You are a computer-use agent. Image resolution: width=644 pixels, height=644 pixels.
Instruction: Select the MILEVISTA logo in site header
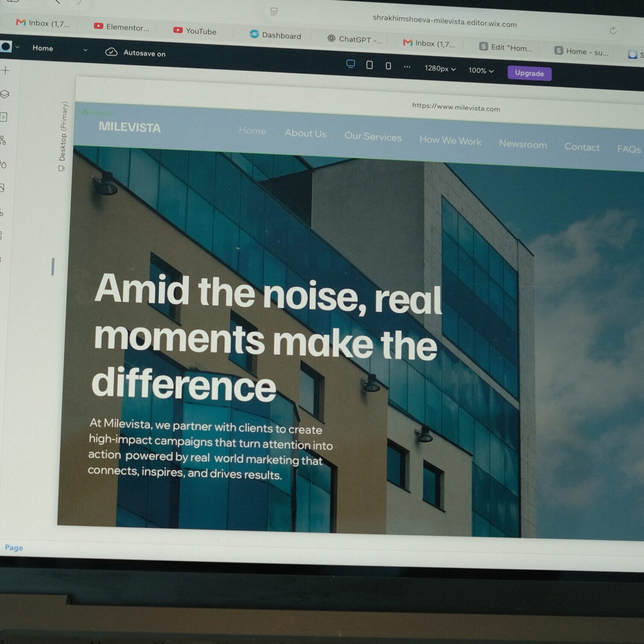click(x=130, y=127)
